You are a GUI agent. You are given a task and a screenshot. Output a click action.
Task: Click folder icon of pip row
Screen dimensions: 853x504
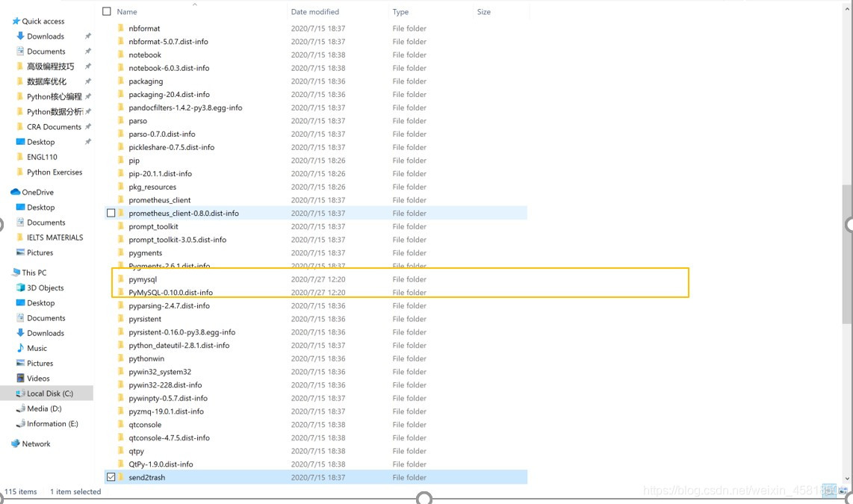121,161
